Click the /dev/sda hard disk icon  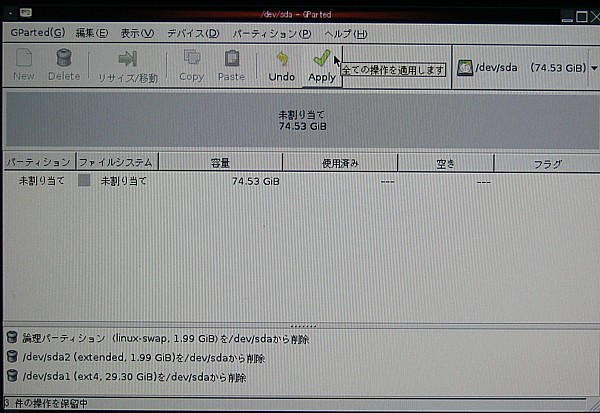(x=465, y=68)
